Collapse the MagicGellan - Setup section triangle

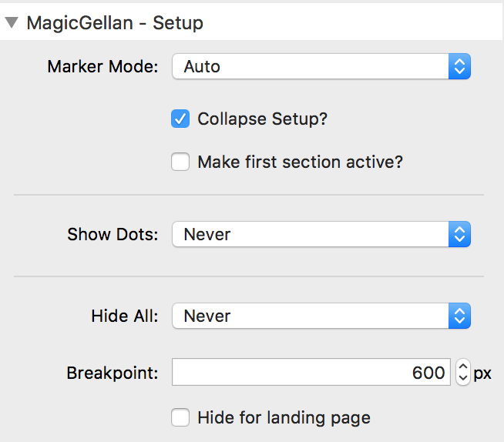(x=12, y=22)
